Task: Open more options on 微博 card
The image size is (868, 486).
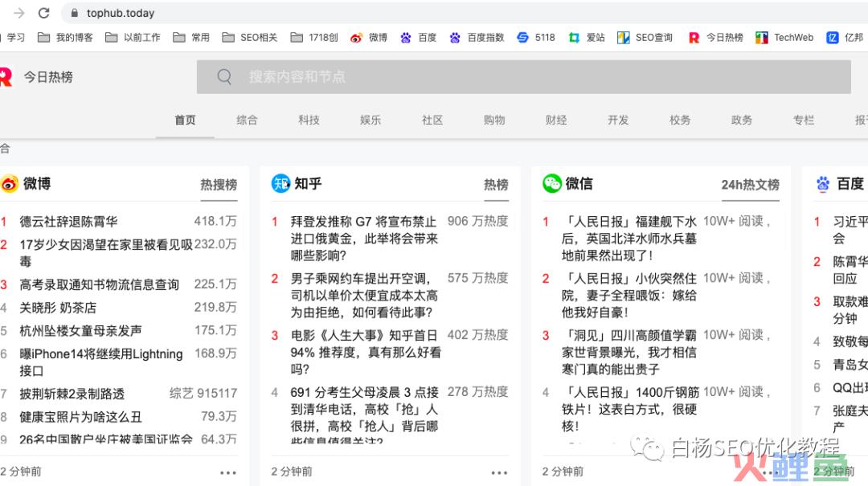Action: click(x=228, y=472)
